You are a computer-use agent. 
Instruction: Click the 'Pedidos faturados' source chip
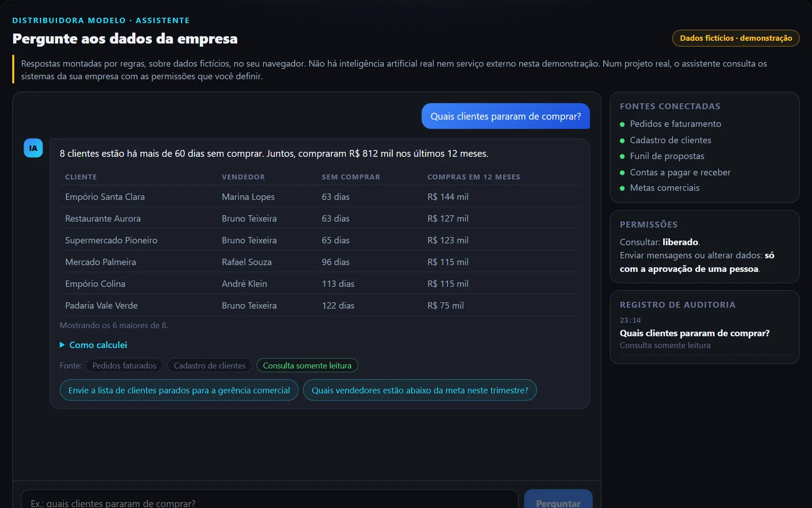124,365
